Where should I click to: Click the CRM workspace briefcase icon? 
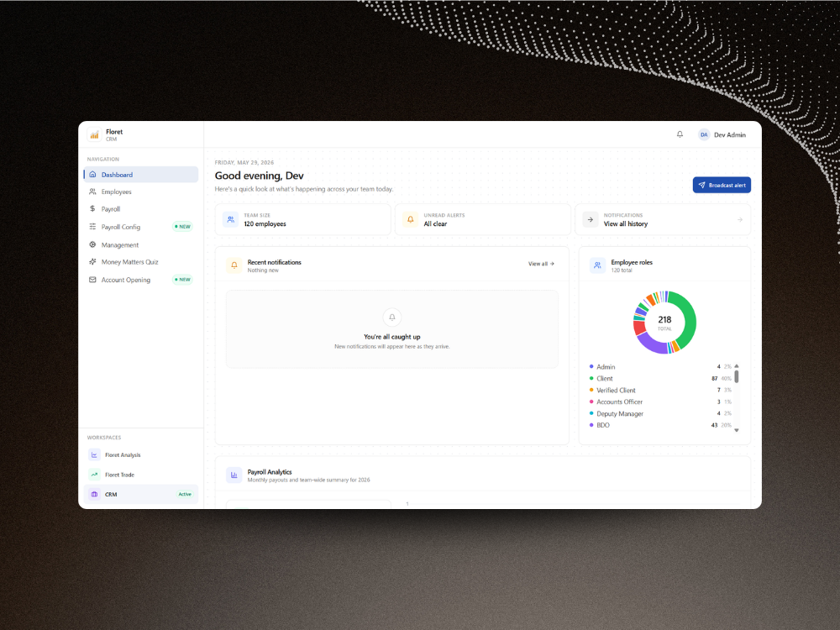94,494
